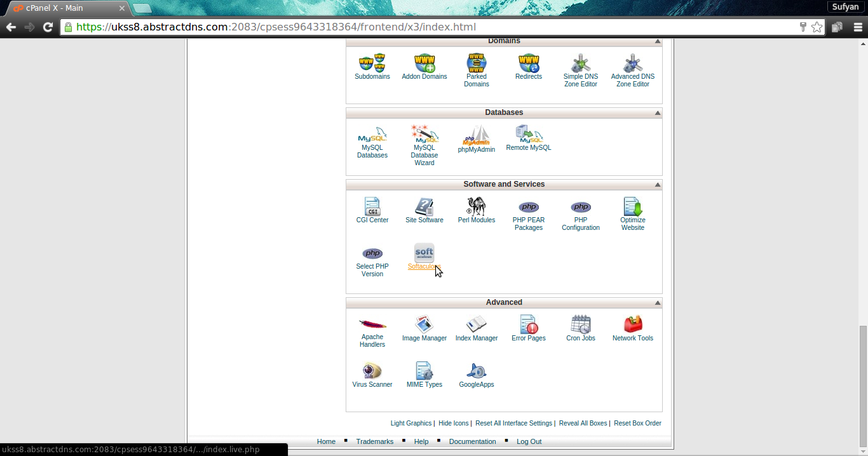Screen dimensions: 868x456
Task: Open Help footer link
Action: click(421, 441)
